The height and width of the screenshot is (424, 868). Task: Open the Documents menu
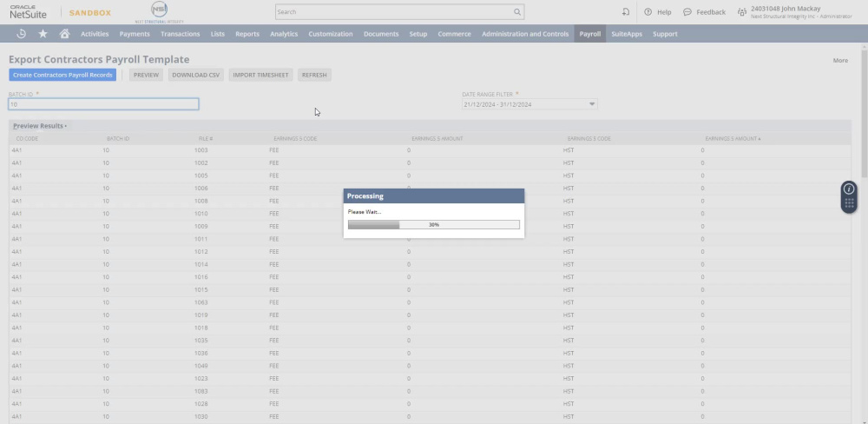click(x=381, y=34)
